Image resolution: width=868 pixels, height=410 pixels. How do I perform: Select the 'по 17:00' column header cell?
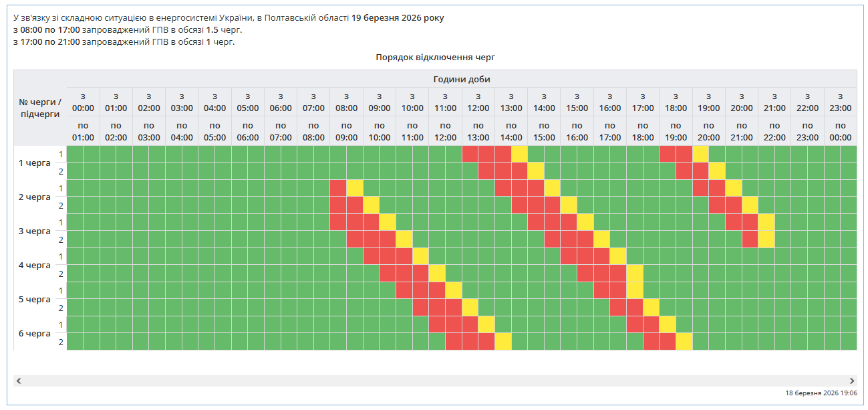point(609,131)
